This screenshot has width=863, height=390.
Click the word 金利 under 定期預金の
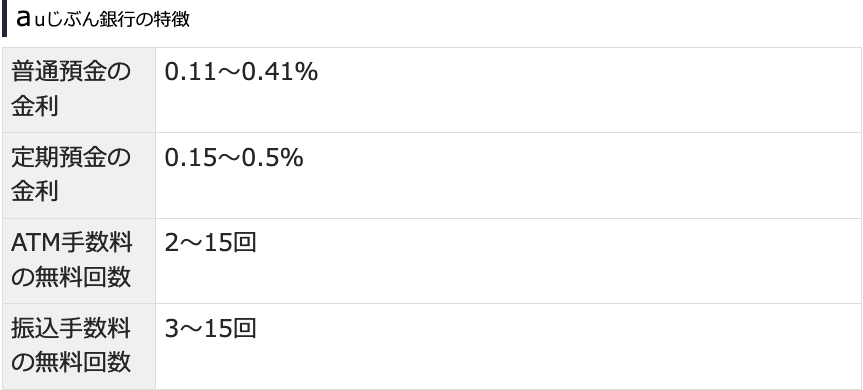tap(35, 192)
